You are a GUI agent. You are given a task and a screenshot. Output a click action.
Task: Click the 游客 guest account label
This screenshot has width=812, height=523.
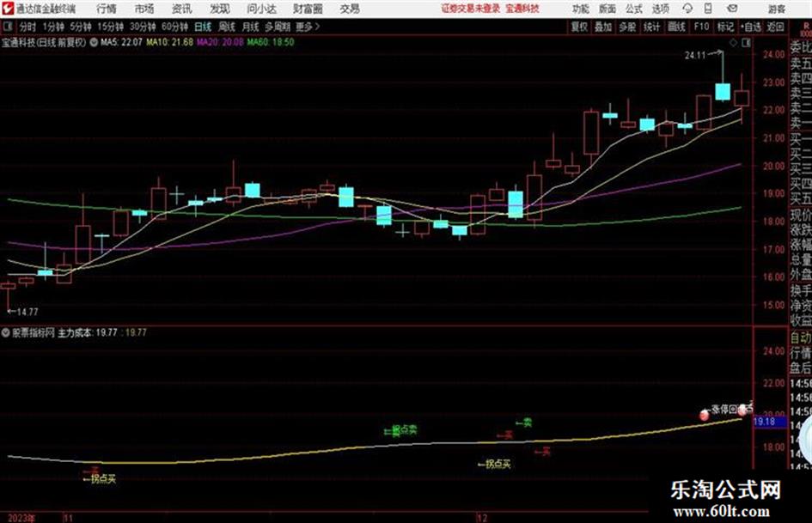[776, 9]
